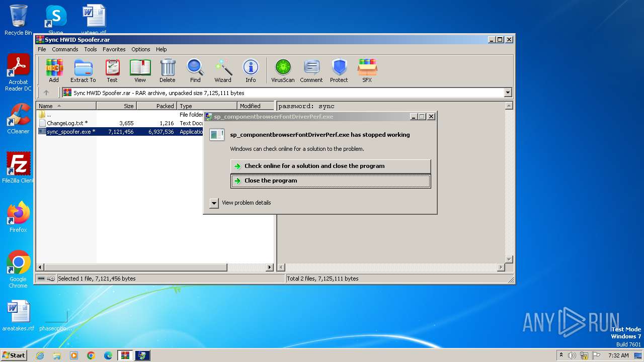The height and width of the screenshot is (362, 644).
Task: Open the File menu
Action: 42,49
